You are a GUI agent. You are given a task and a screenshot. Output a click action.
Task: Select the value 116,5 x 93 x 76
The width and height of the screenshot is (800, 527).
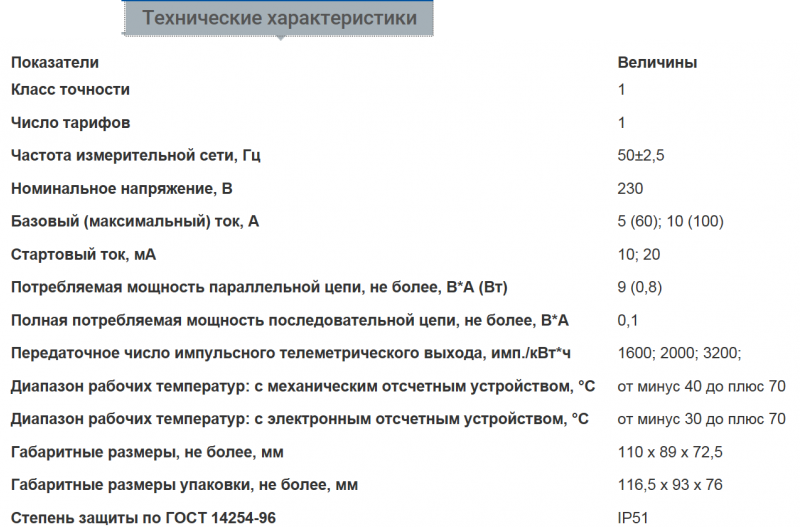670,485
